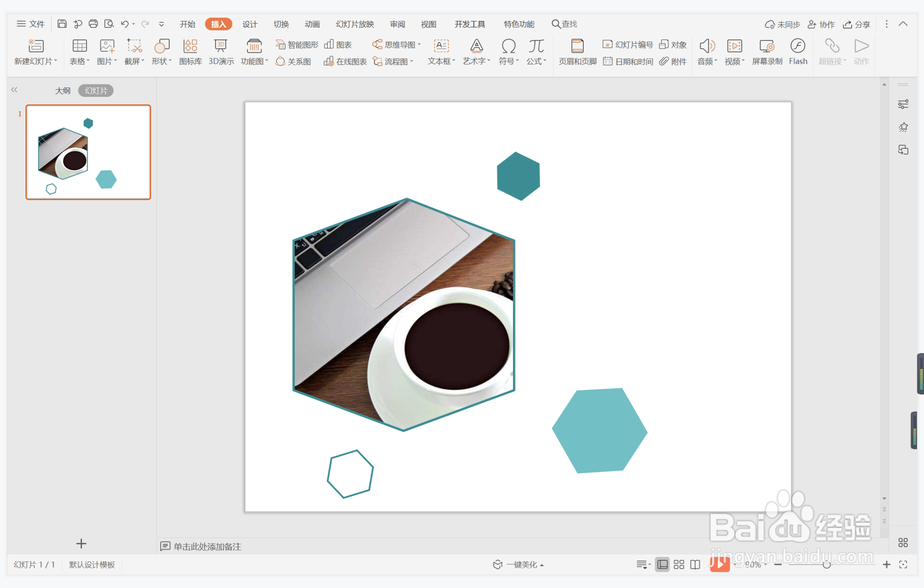Open the animation star sidebar icon
924x588 pixels.
[903, 127]
